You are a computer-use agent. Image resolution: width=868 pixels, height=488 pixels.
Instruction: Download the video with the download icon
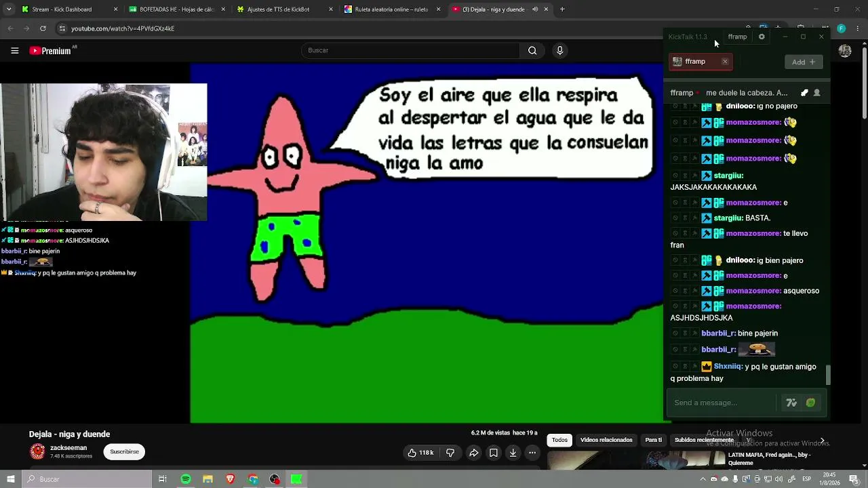[513, 453]
